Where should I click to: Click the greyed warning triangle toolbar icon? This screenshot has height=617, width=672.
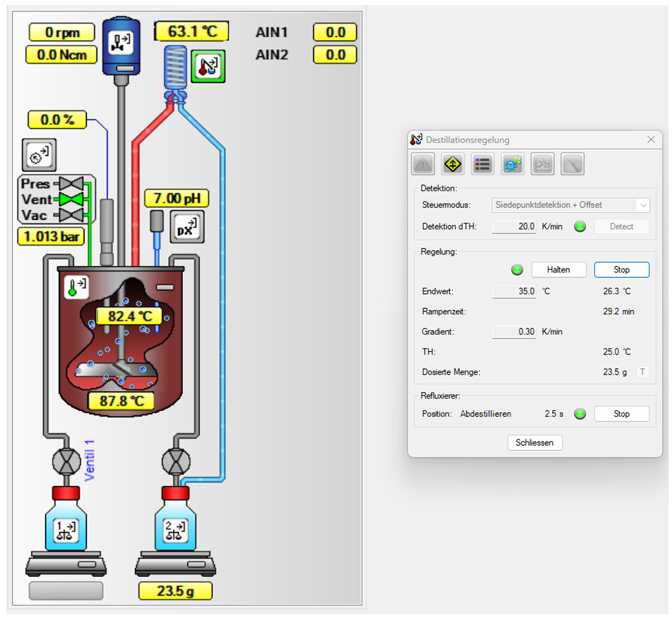[x=423, y=164]
